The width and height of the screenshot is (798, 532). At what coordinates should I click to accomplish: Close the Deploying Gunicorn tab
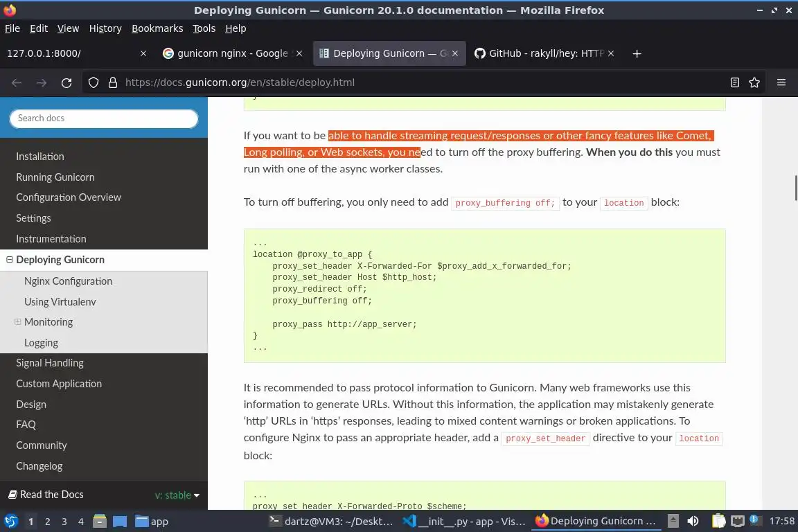pos(455,53)
